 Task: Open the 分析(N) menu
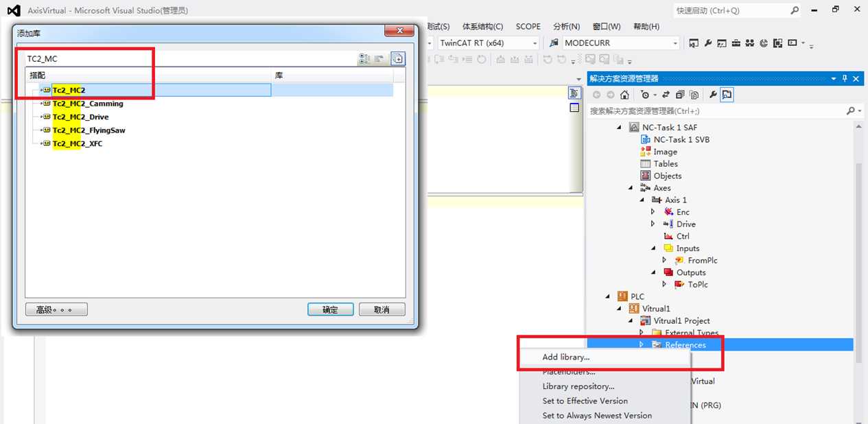point(567,27)
